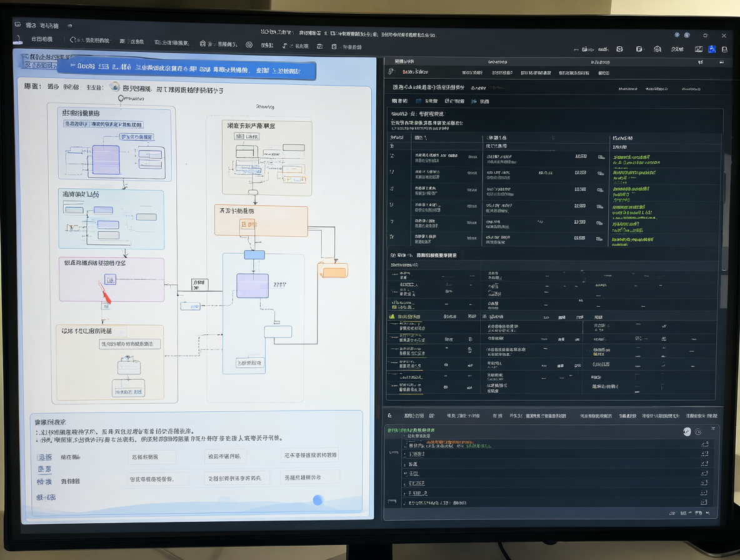Image resolution: width=740 pixels, height=560 pixels.
Task: Click the house icon in right toolbar
Action: coord(657,49)
